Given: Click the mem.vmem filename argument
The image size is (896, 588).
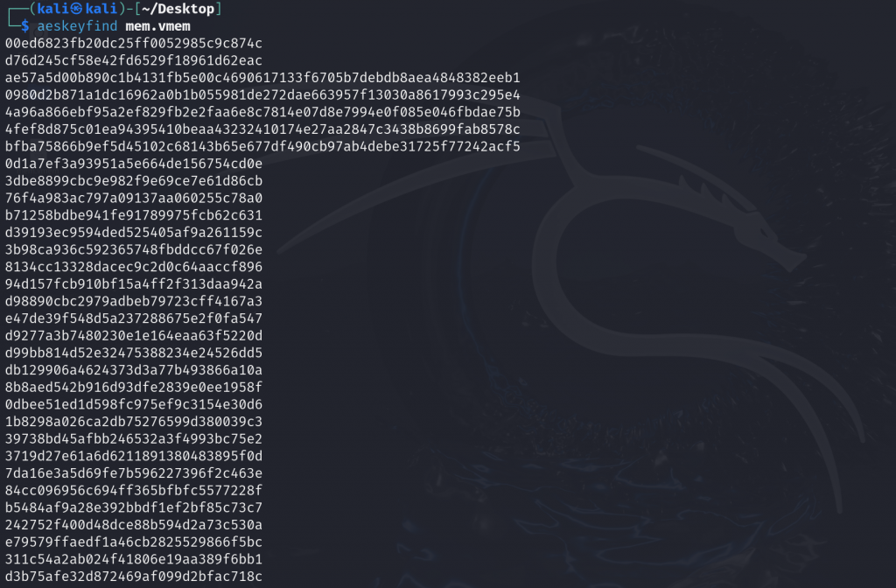Looking at the screenshot, I should [x=157, y=26].
